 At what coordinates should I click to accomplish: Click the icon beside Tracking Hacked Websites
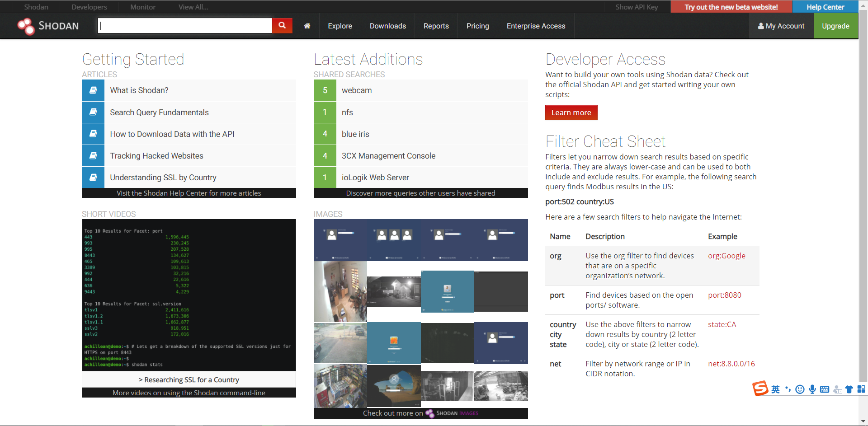[x=93, y=155]
